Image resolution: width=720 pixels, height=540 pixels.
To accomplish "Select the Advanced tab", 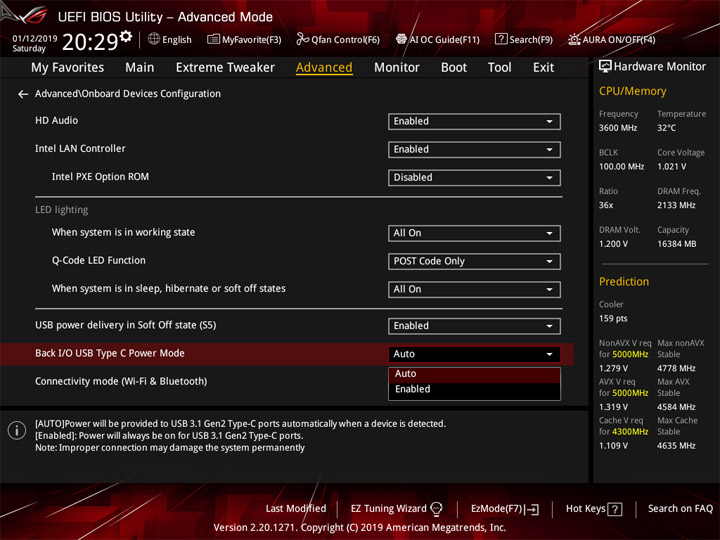I will coord(324,68).
